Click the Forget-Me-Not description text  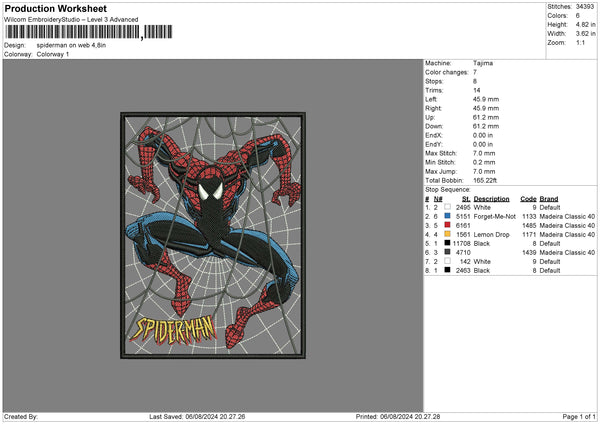[494, 217]
